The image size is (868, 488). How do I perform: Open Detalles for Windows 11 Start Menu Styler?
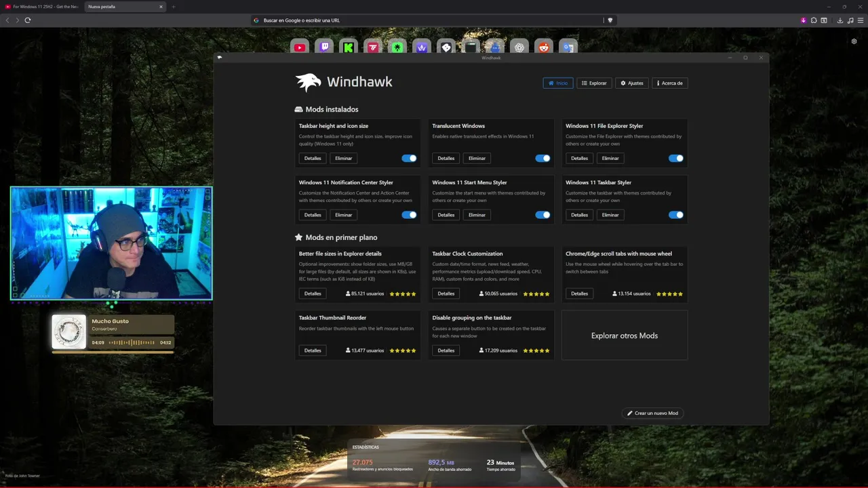coord(446,215)
